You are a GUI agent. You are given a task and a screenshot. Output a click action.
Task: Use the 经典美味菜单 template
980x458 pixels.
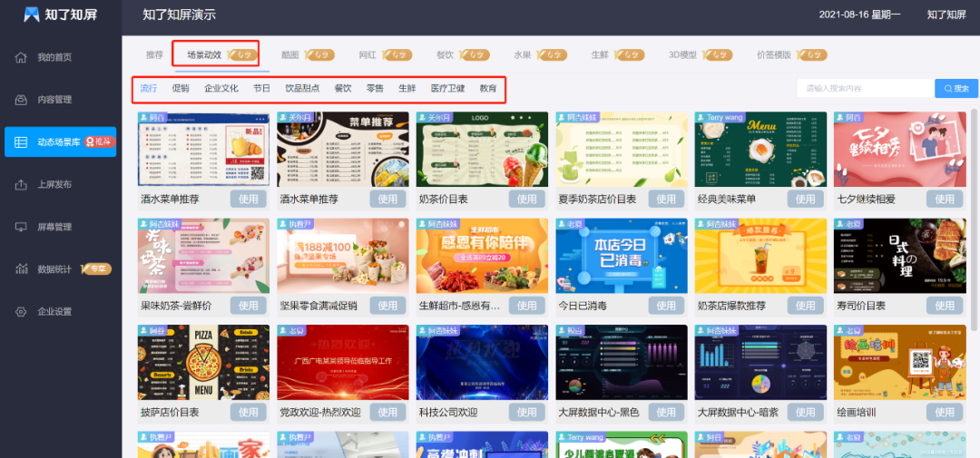pos(805,200)
